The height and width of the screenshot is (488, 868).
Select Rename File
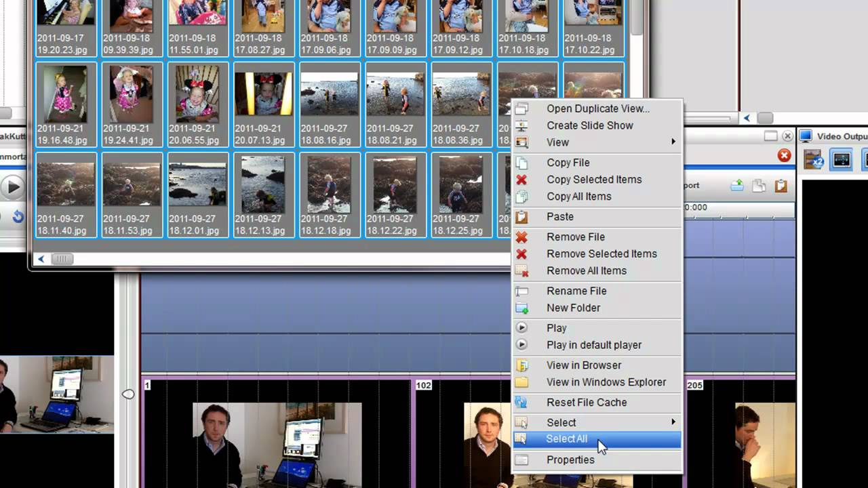pyautogui.click(x=597, y=291)
